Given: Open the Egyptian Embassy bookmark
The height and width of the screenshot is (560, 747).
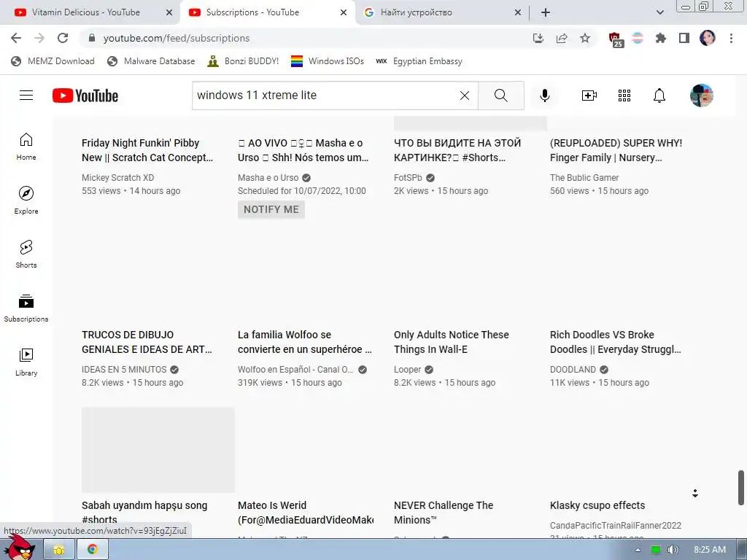Looking at the screenshot, I should (x=419, y=61).
